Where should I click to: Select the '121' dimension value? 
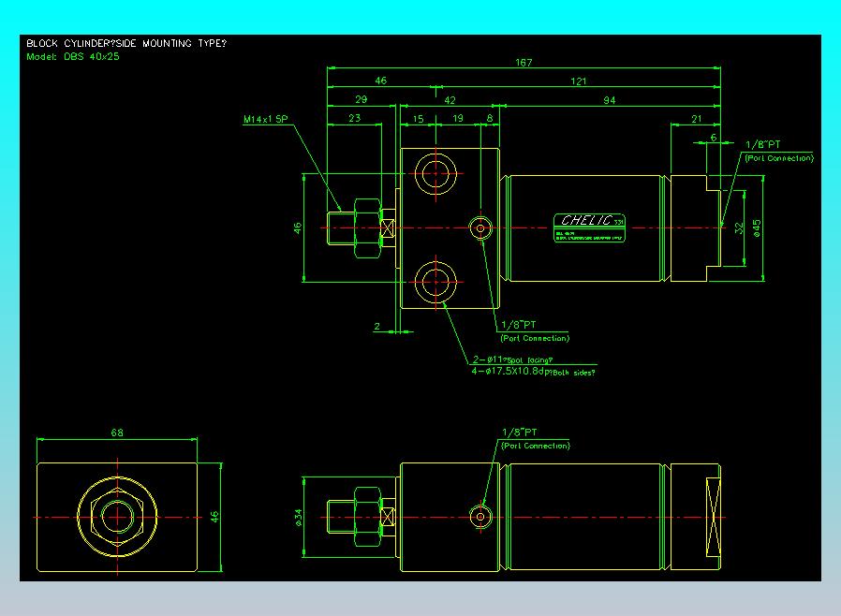click(x=578, y=81)
